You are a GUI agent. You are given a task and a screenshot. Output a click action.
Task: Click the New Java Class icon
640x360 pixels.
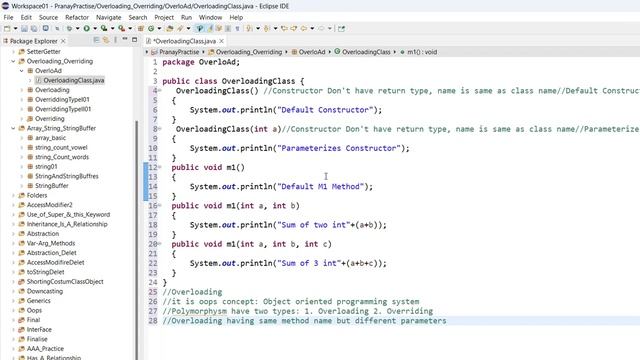point(151,29)
